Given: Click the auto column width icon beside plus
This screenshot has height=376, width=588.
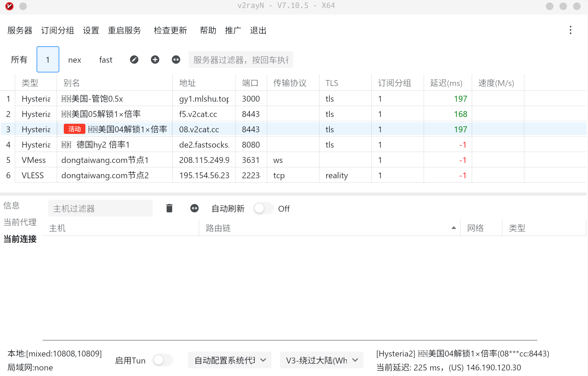Looking at the screenshot, I should click(x=176, y=60).
